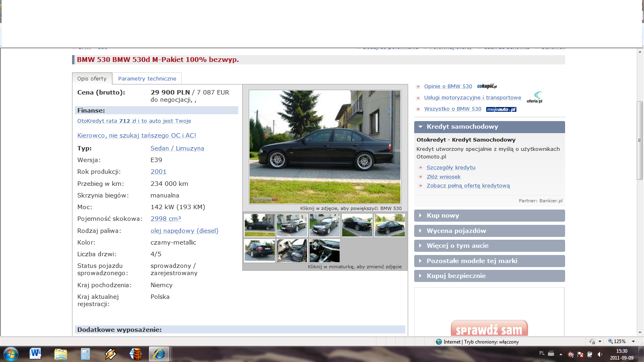Select fourth thumbnail in the top row
Image resolution: width=644 pixels, height=362 pixels.
pos(357,225)
